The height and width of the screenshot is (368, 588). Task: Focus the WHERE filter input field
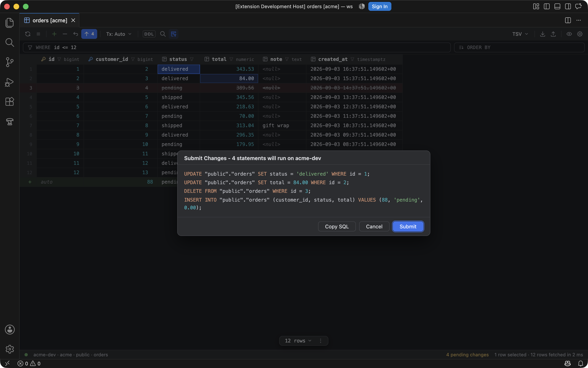coord(237,47)
